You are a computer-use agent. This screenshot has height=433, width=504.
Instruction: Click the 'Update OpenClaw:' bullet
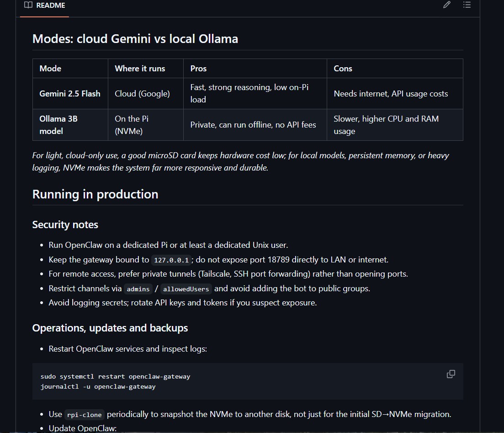(x=83, y=428)
